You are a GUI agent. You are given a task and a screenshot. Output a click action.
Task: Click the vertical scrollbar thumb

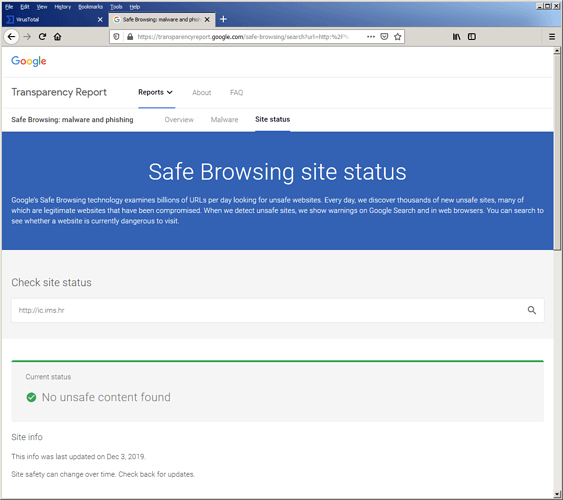(557, 153)
